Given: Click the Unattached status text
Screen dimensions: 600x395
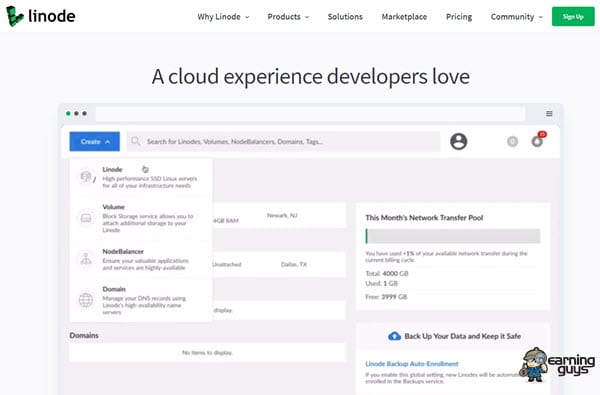Looking at the screenshot, I should pyautogui.click(x=227, y=264).
